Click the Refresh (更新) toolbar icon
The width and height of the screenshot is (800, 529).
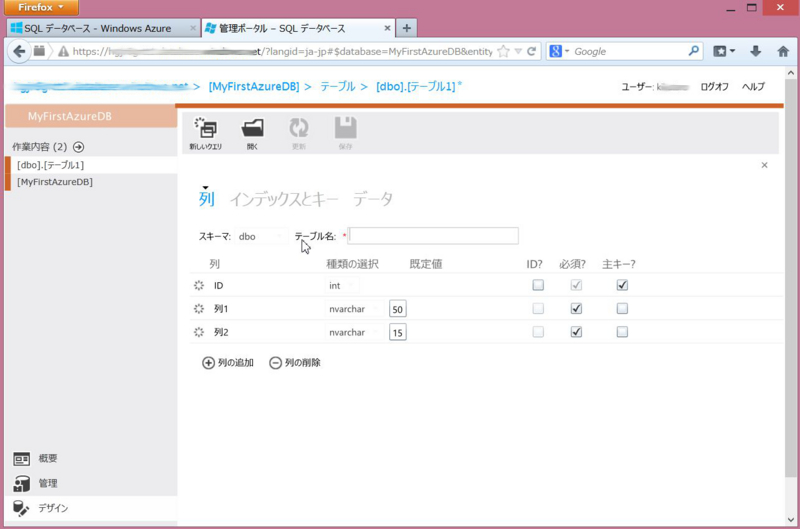point(298,128)
